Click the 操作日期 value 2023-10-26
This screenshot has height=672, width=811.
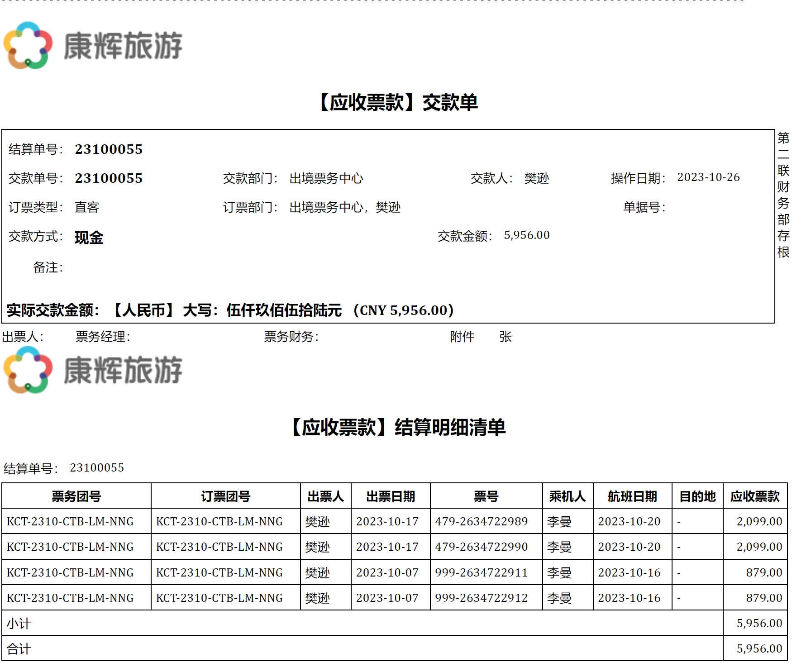[708, 177]
